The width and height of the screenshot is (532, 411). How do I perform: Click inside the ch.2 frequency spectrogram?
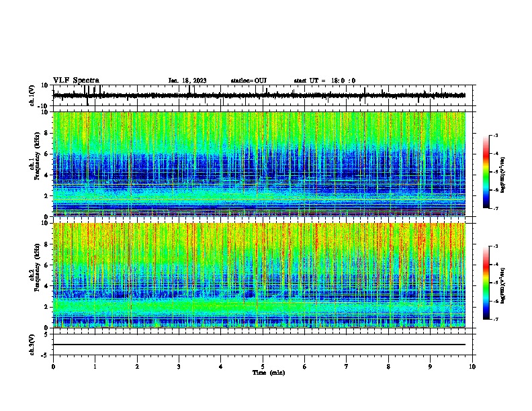coord(259,275)
